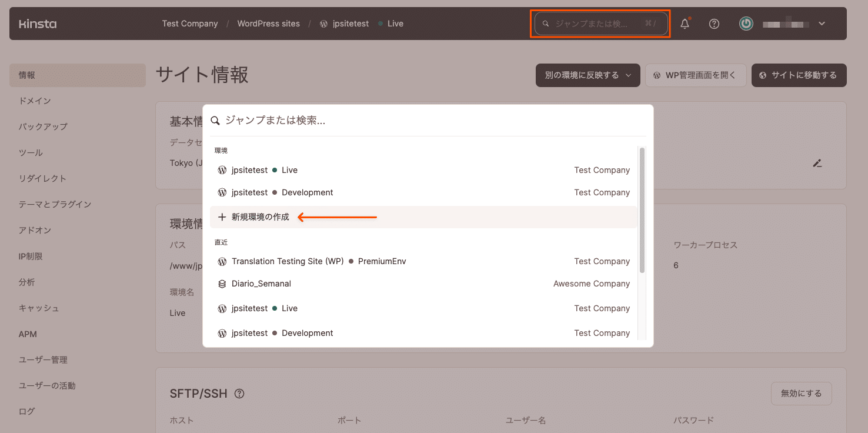The height and width of the screenshot is (433, 868).
Task: Click the サイトに移動する button
Action: (799, 75)
